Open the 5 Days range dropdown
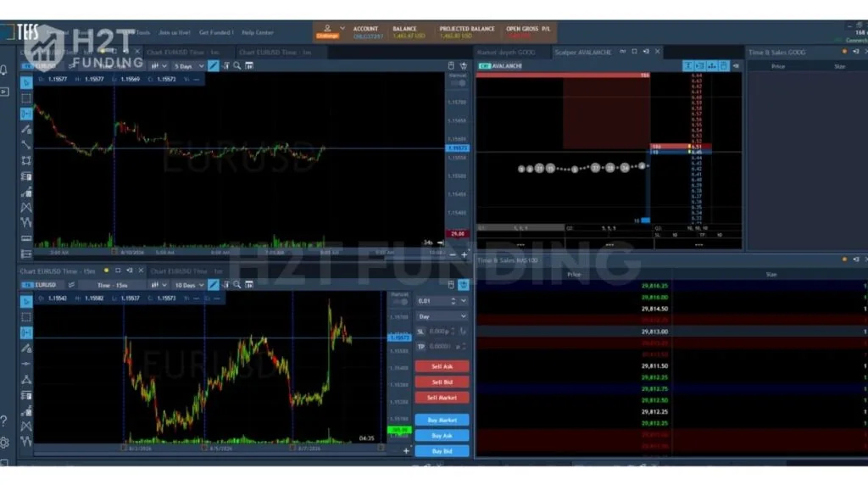 coord(189,66)
